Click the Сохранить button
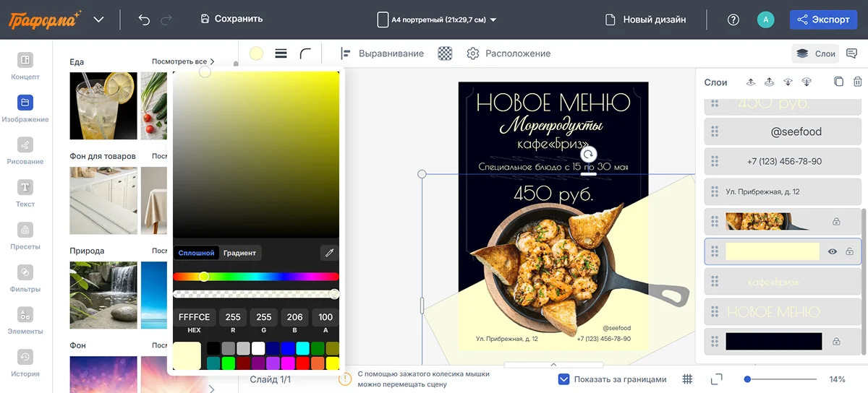Viewport: 868px width, 393px height. click(x=231, y=19)
